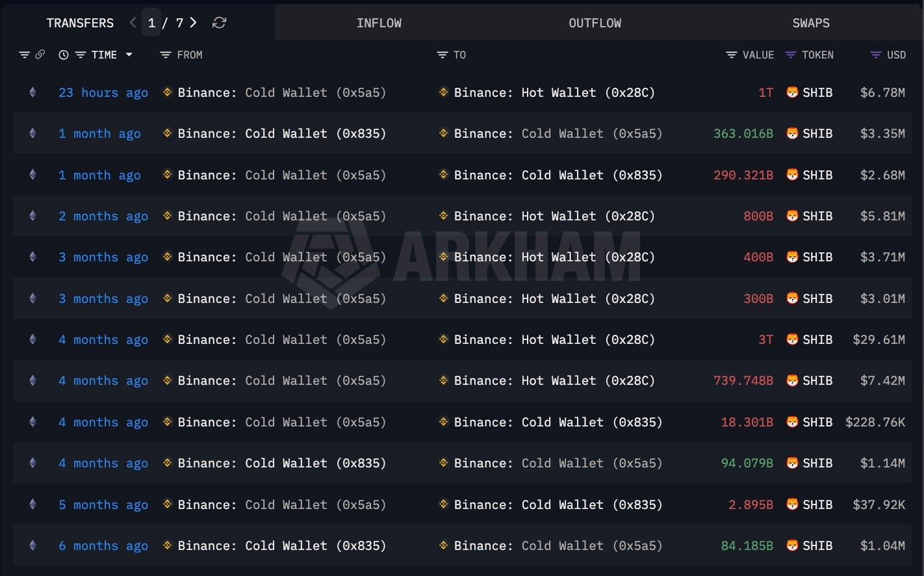Open the 23 hours ago transaction link
924x576 pixels.
pos(103,92)
